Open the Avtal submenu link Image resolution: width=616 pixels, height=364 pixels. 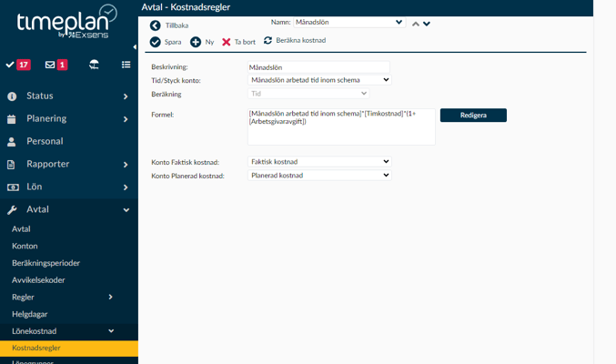point(21,229)
